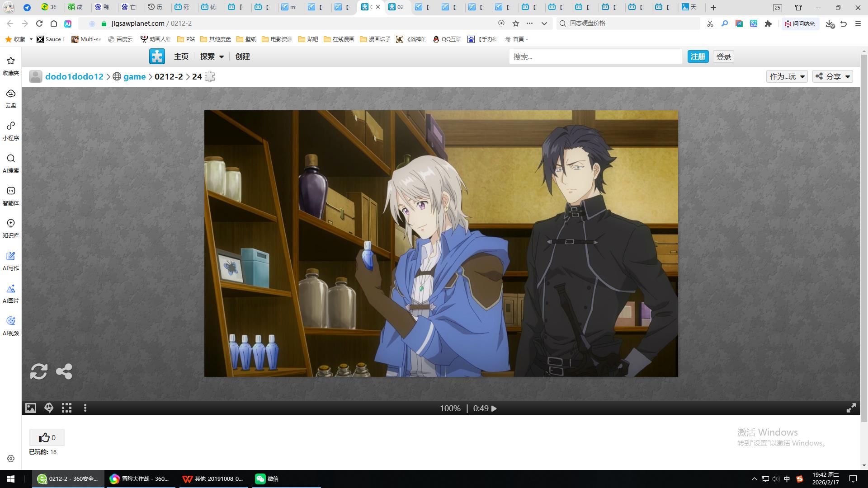Click the arrange pieces grid icon
Screen dimensions: 868x488
coord(67,408)
